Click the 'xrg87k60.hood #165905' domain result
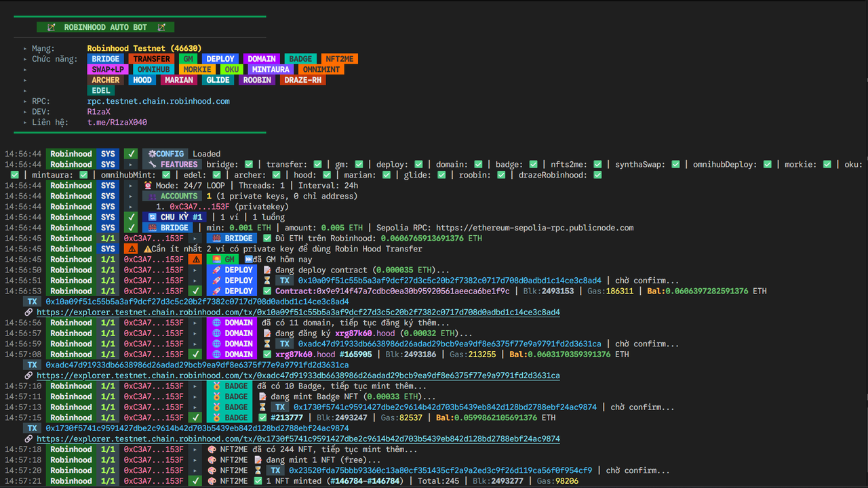Image resolution: width=868 pixels, height=488 pixels. coord(323,354)
